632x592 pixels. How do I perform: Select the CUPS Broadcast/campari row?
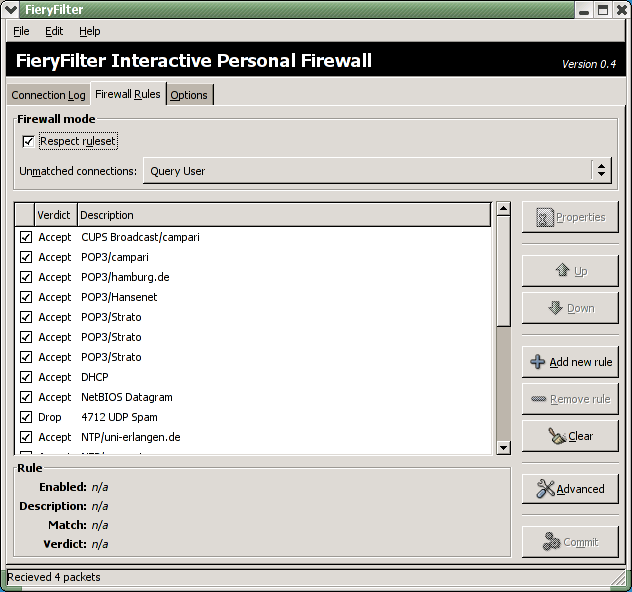pyautogui.click(x=253, y=237)
